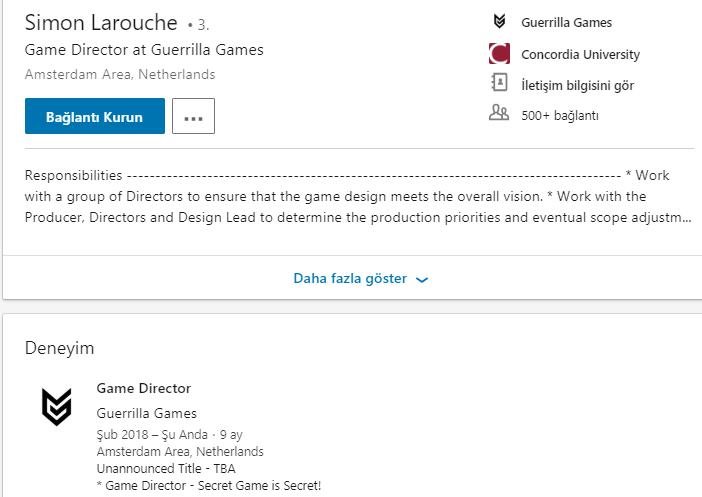Open Guerrilla Games logo in Deneyim section
The width and height of the screenshot is (702, 497).
(56, 407)
